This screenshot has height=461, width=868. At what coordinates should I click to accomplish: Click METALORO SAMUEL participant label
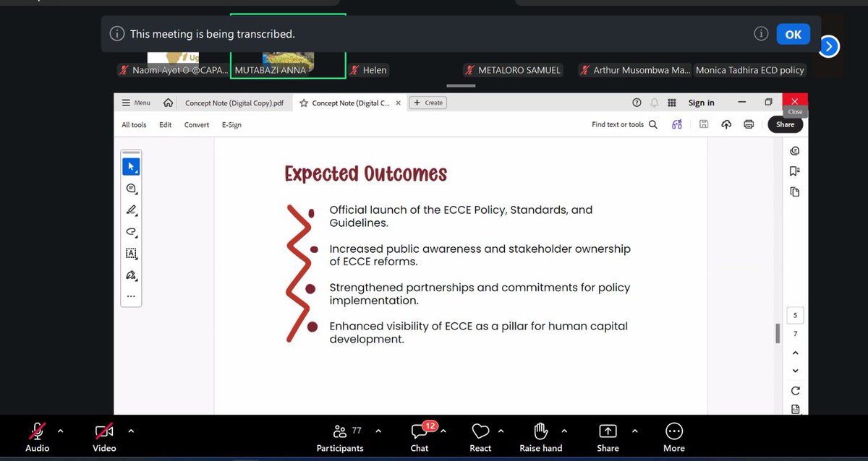pos(512,70)
